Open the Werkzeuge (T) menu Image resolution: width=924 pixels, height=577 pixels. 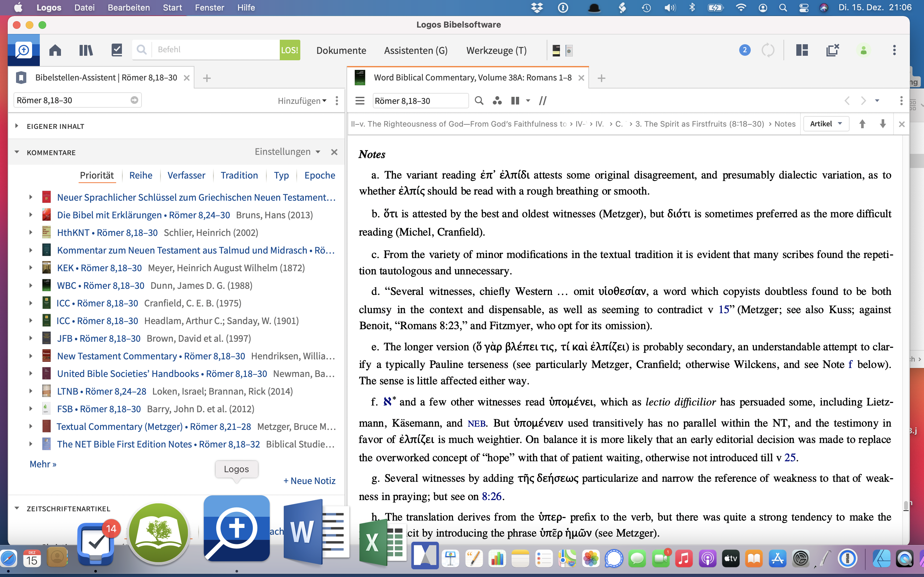pyautogui.click(x=496, y=50)
